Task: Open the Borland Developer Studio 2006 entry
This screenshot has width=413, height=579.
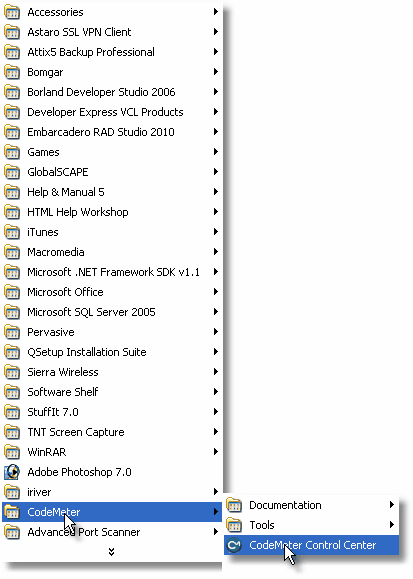Action: (112, 92)
